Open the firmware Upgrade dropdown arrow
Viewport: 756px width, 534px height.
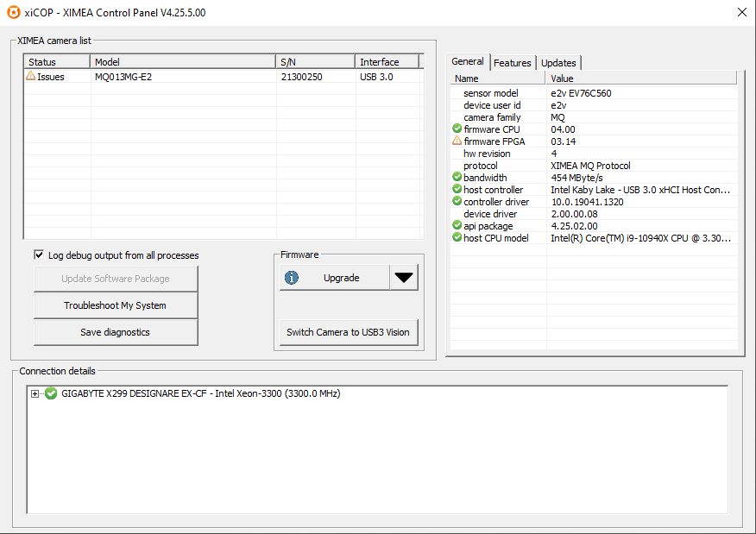404,278
